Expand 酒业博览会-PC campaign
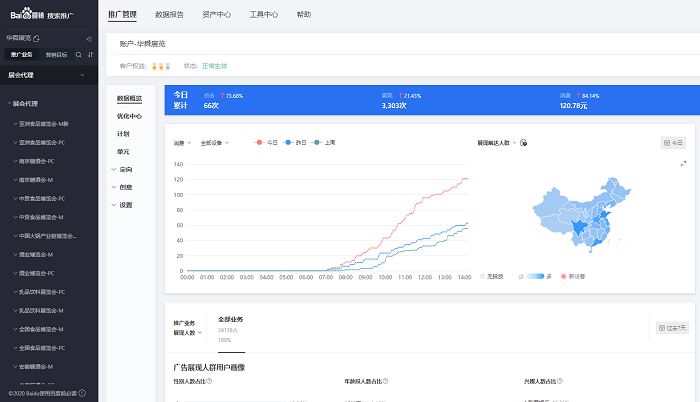Screen dimensions: 700x402 click(15, 273)
